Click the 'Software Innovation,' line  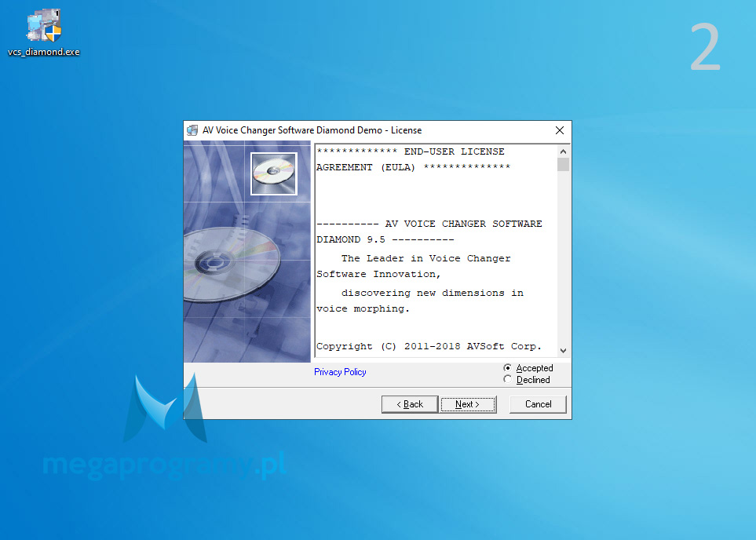[x=378, y=274]
